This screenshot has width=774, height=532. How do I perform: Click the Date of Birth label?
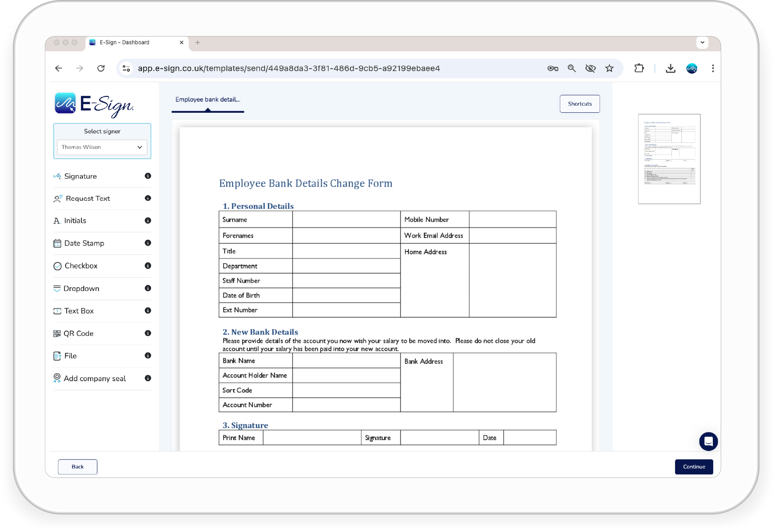coord(241,295)
